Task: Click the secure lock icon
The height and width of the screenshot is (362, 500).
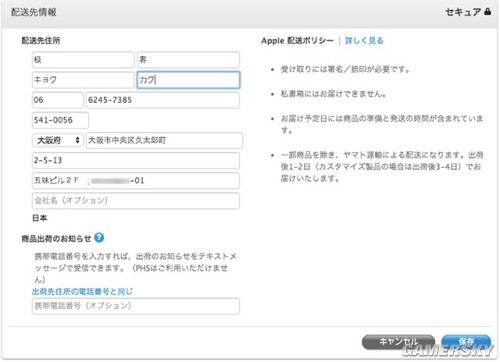Action: pyautogui.click(x=487, y=12)
